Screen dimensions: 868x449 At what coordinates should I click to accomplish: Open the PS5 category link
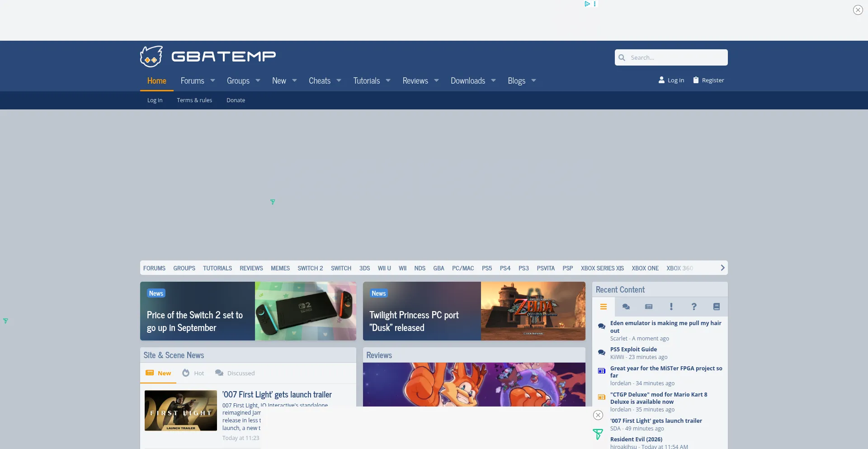tap(487, 268)
